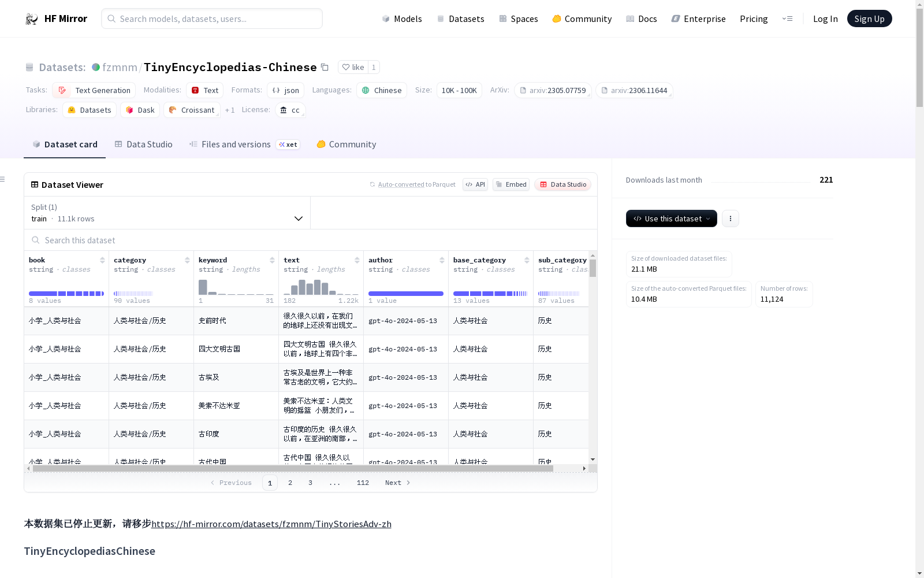Sort the keyword column
924x578 pixels.
click(272, 260)
